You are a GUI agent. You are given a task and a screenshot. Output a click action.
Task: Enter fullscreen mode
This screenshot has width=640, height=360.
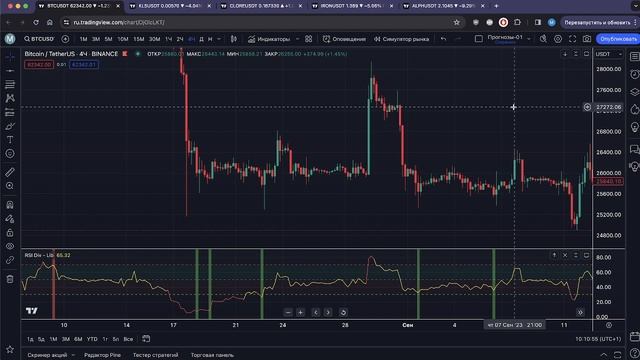[x=572, y=39]
